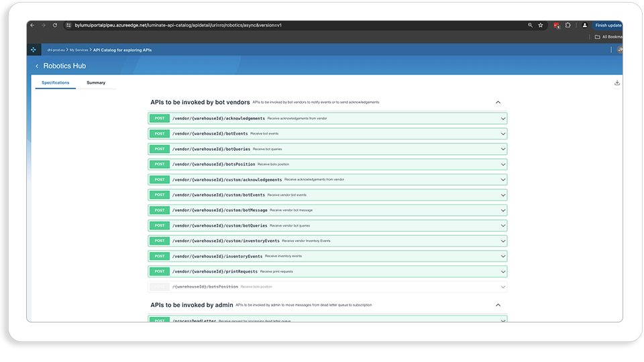Expand the /vendor/{warehouseId}/botEvents row chevron
The width and height of the screenshot is (644, 362).
pos(502,134)
